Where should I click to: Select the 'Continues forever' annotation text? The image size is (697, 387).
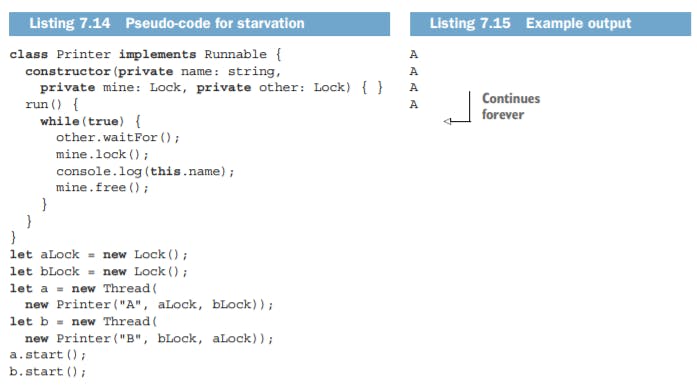tap(511, 107)
